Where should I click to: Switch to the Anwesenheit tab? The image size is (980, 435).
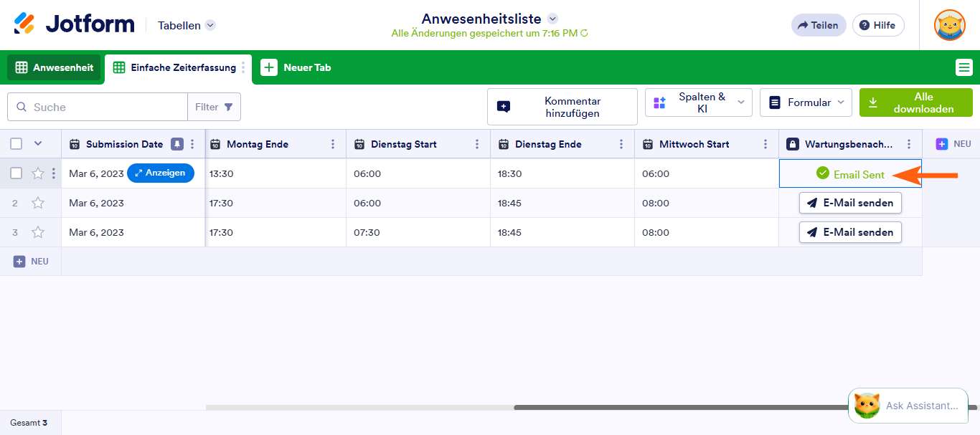point(55,67)
